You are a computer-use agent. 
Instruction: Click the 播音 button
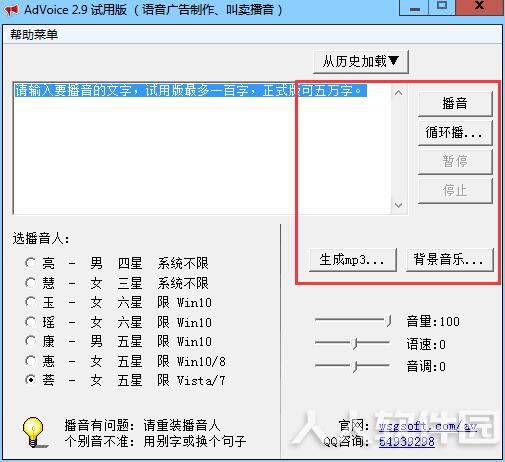click(455, 103)
